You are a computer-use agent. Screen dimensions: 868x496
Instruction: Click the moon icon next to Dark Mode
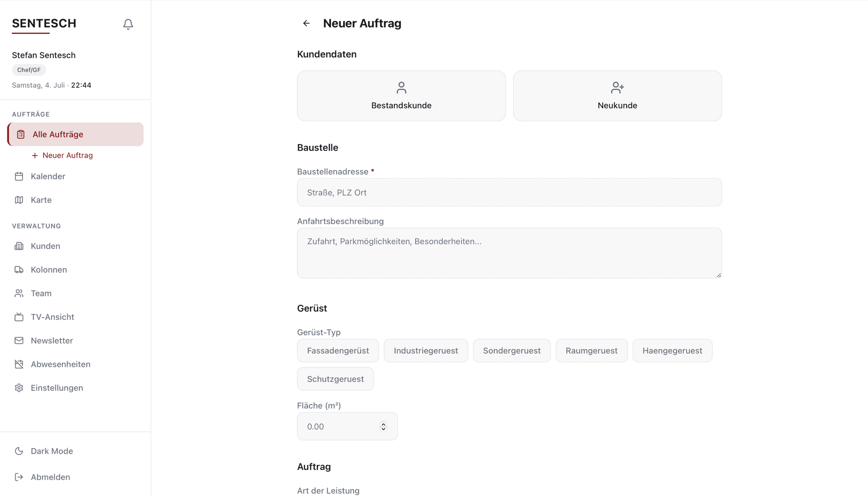click(19, 451)
